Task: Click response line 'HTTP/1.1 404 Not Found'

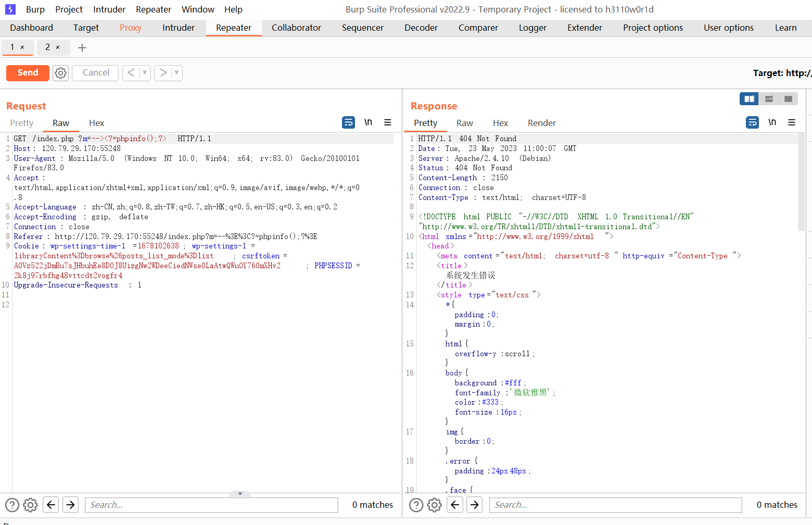Action: [467, 139]
